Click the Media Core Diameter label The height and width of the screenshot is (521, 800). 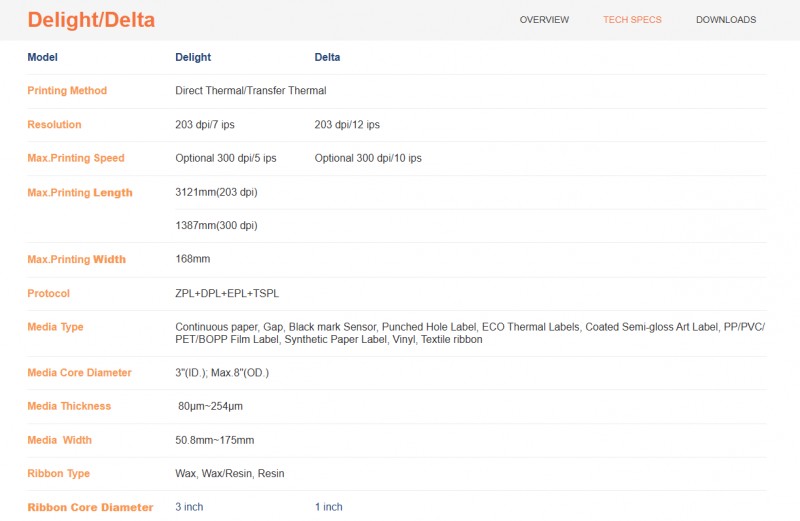click(79, 373)
